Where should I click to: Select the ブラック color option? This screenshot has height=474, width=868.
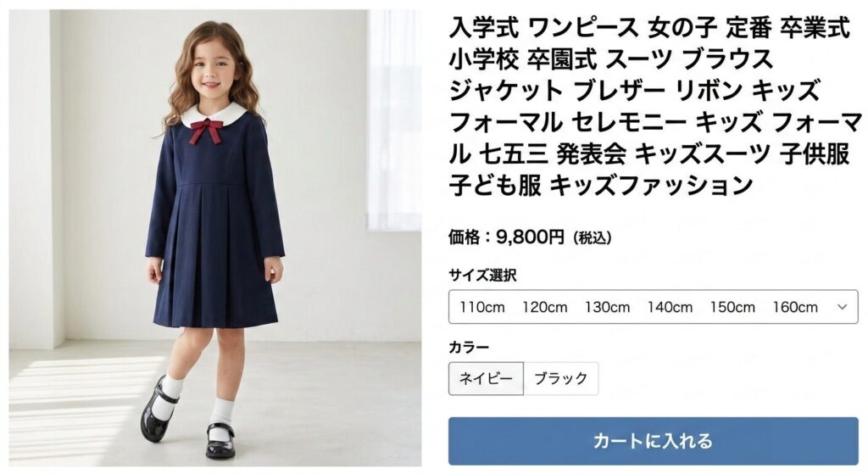pyautogui.click(x=561, y=378)
